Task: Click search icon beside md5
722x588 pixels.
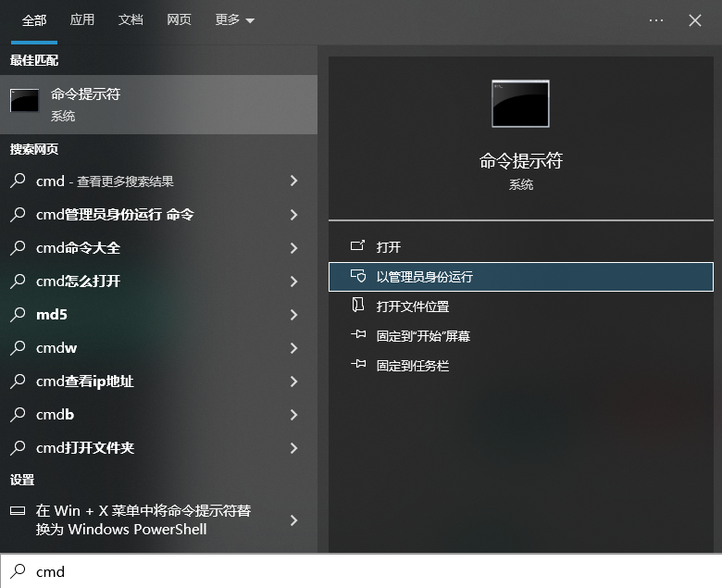Action: coord(18,314)
